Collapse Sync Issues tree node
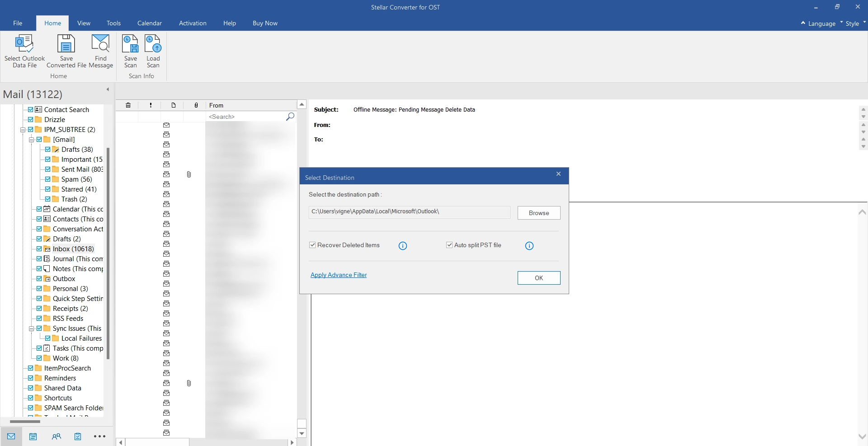The width and height of the screenshot is (868, 446). point(31,329)
